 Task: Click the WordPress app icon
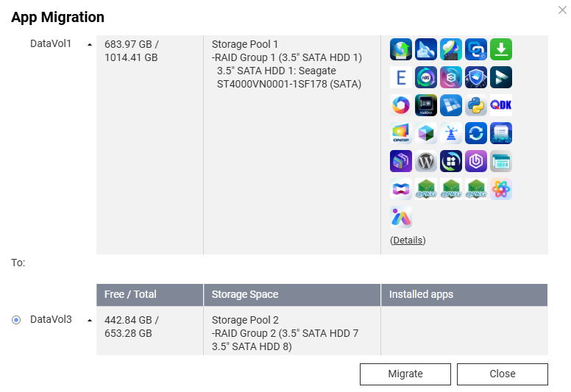tap(425, 161)
